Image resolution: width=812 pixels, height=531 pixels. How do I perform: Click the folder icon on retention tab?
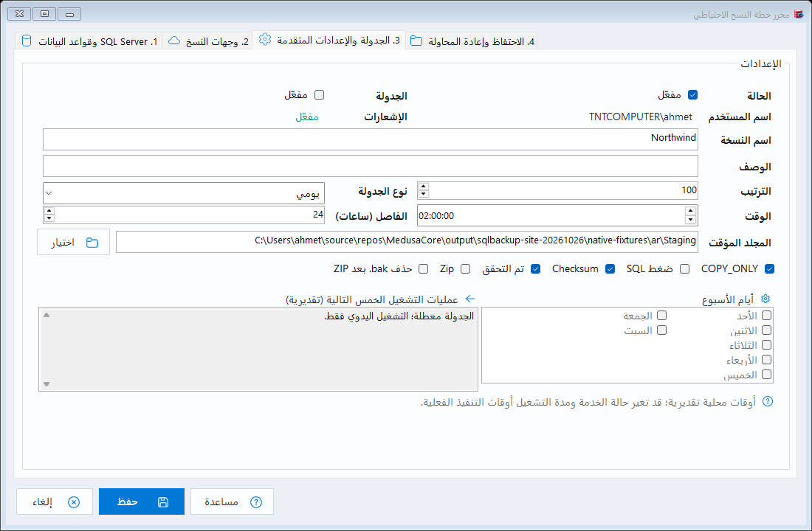click(x=416, y=41)
